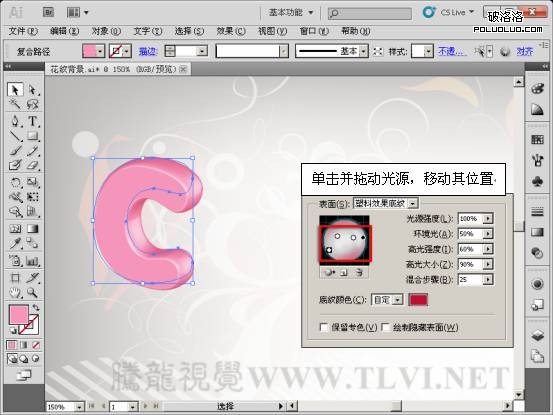Image resolution: width=553 pixels, height=415 pixels.
Task: Open the 150% zoom level dropdown
Action: 79,407
